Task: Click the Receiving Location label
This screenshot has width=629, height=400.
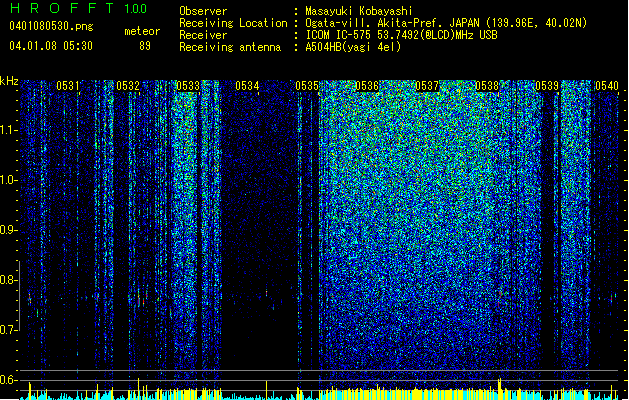Action: (x=233, y=23)
